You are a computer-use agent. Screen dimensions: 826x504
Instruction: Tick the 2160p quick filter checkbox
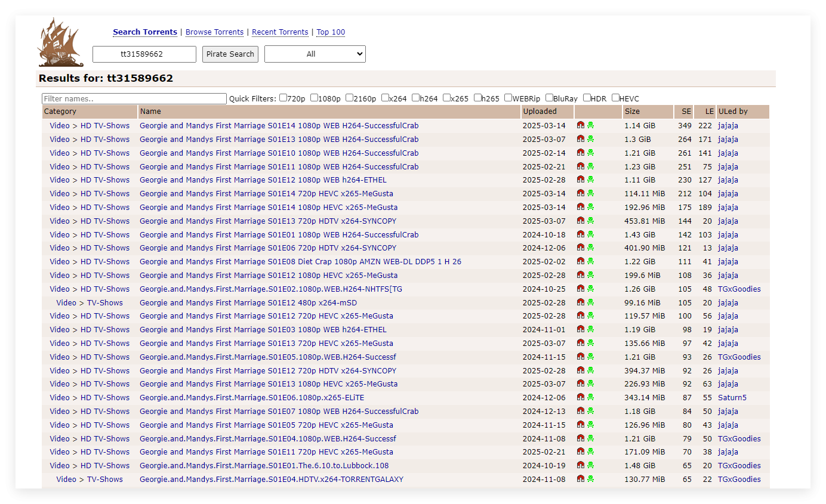pos(349,98)
